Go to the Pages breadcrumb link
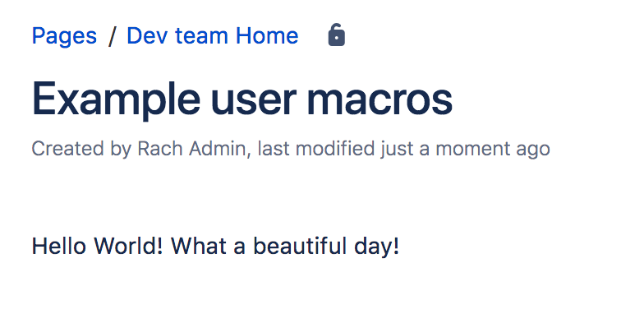The image size is (644, 314). coord(64,36)
